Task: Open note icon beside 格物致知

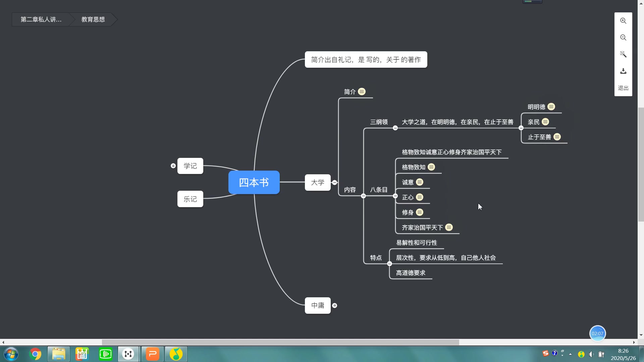Action: [x=431, y=167]
